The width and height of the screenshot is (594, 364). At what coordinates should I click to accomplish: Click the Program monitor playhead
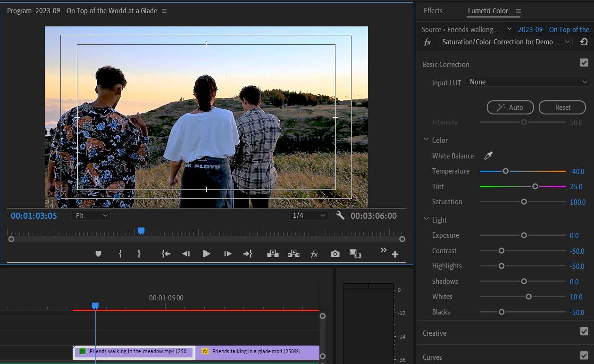[141, 231]
